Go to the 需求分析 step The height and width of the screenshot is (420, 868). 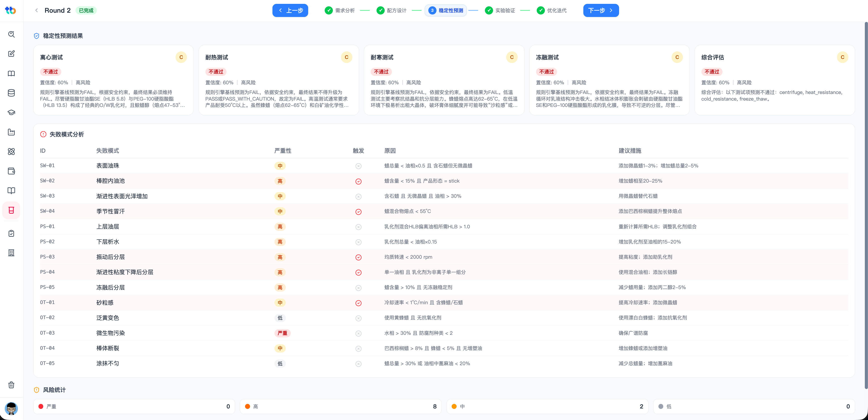tap(340, 10)
